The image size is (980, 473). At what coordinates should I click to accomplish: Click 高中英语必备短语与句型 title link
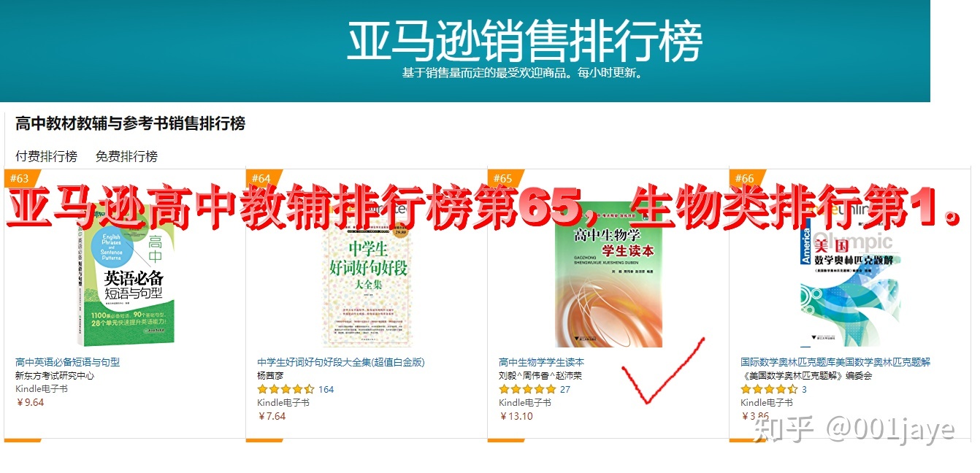[x=67, y=362]
